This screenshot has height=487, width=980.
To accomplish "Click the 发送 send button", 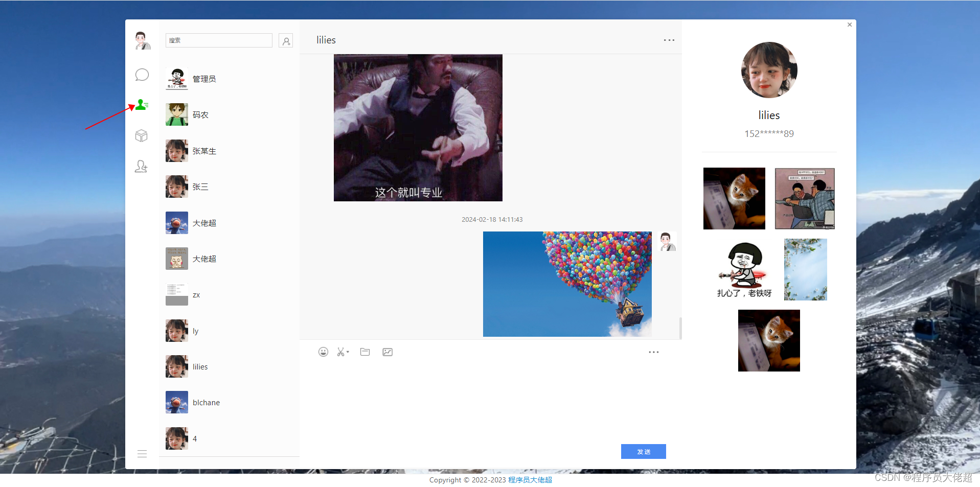I will click(644, 451).
